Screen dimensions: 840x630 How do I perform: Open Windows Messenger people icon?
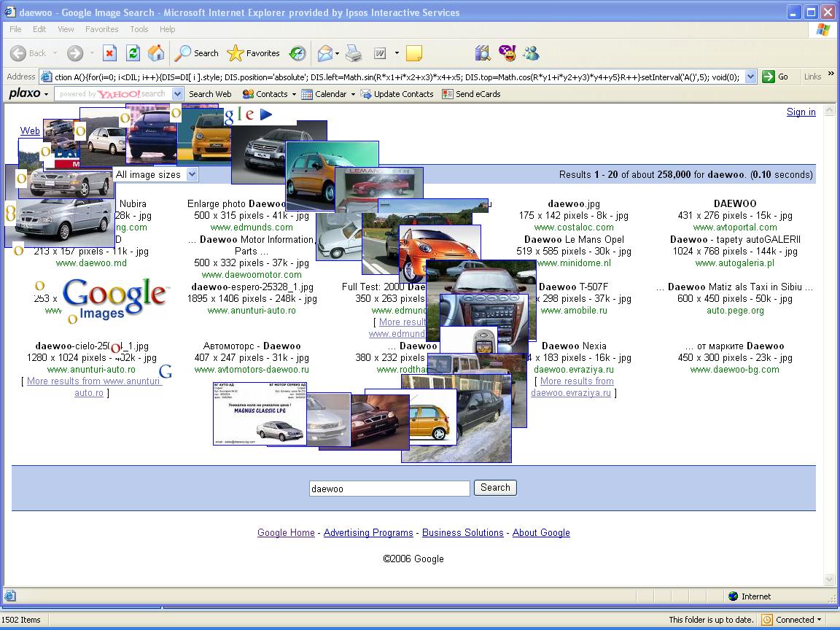[x=531, y=53]
